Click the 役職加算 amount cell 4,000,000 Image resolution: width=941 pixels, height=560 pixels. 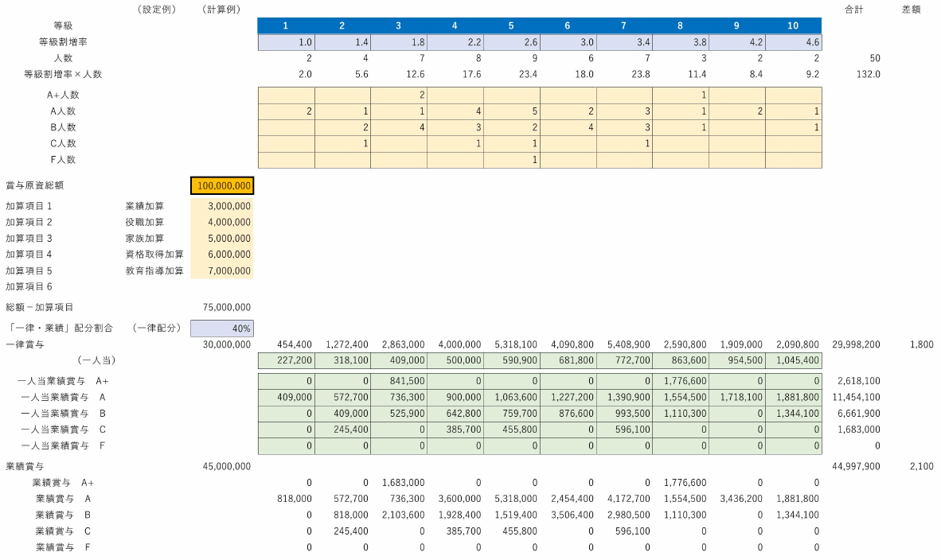coord(222,222)
